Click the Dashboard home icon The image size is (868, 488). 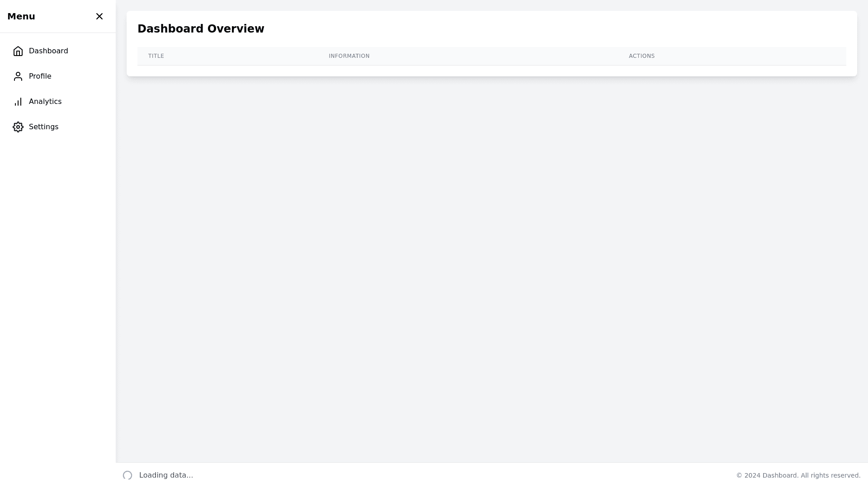coord(18,51)
